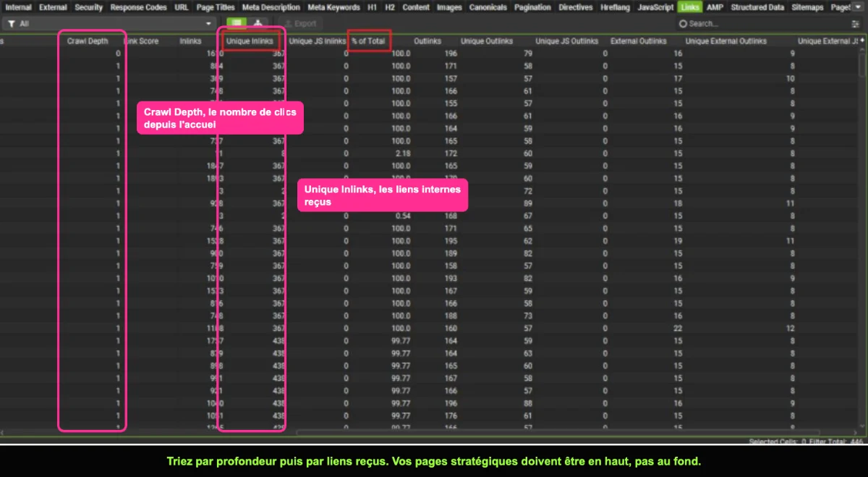Image resolution: width=868 pixels, height=477 pixels.
Task: Click the search magnifier icon
Action: click(684, 24)
